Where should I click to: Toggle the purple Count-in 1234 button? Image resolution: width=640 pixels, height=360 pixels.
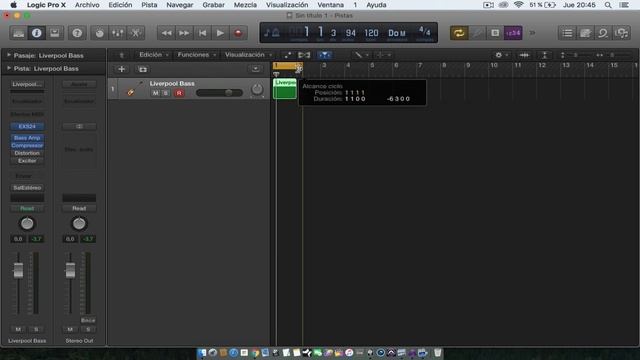[x=513, y=33]
